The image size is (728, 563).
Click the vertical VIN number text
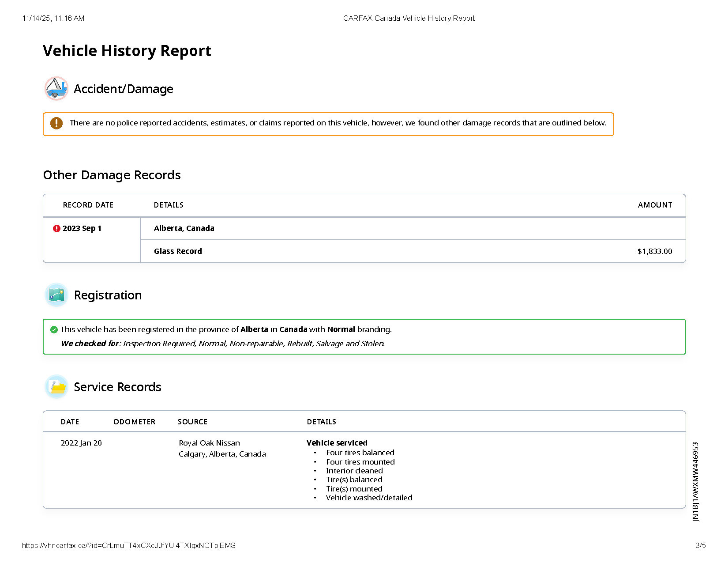[x=696, y=482]
